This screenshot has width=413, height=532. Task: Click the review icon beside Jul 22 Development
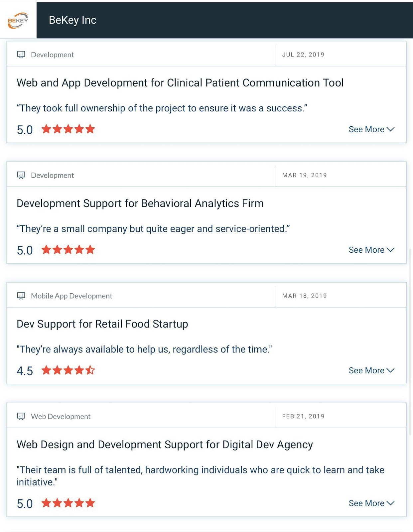(x=21, y=55)
